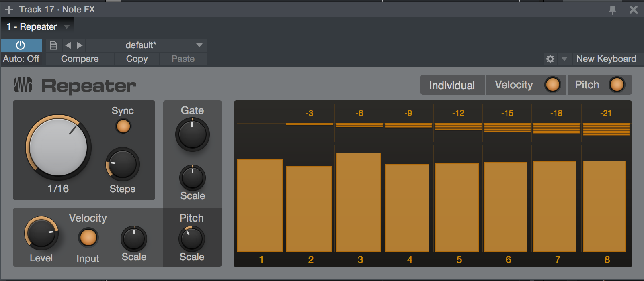
Task: Toggle the Repeater power bypass button
Action: pos(21,45)
